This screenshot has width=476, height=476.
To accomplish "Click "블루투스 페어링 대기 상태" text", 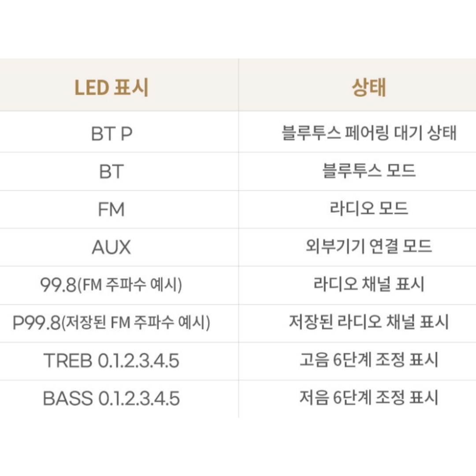I will (369, 133).
